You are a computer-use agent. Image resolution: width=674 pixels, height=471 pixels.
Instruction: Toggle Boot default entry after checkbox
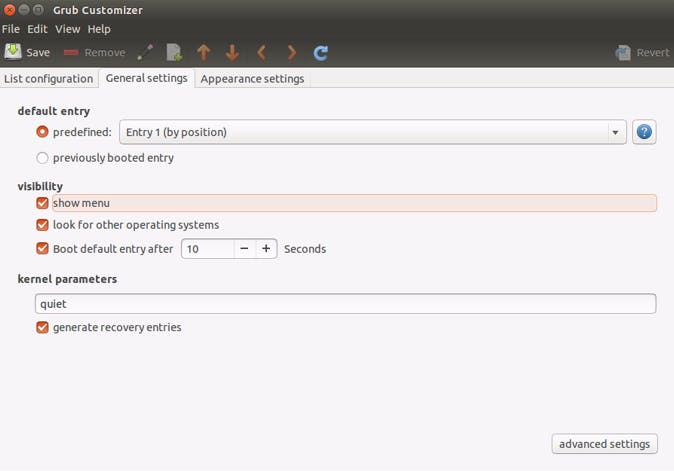point(42,248)
